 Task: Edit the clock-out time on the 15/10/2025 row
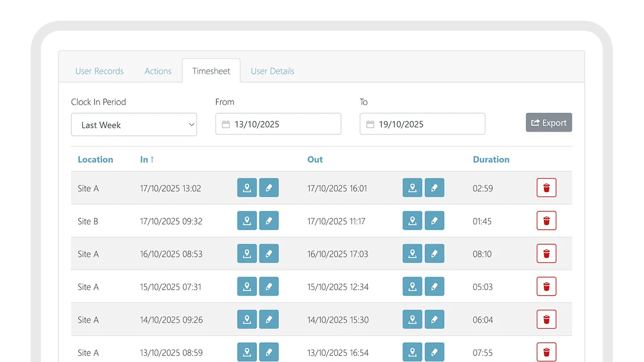click(434, 286)
